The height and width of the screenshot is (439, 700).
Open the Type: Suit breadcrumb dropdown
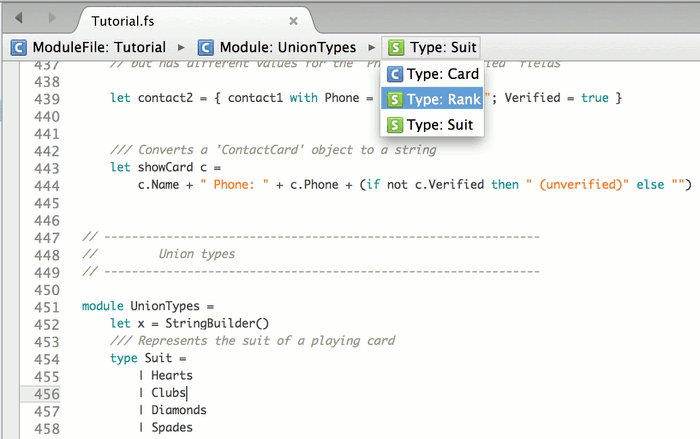(x=431, y=47)
